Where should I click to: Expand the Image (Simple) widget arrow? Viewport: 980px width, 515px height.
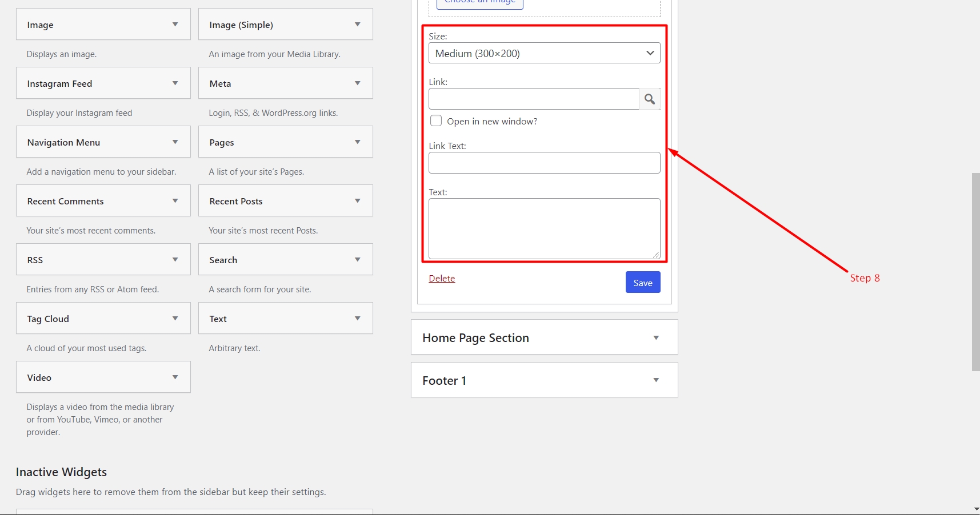point(358,25)
